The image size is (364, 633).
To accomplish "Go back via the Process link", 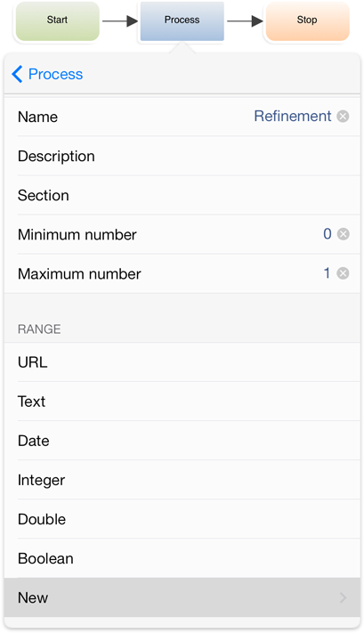I will pos(55,74).
